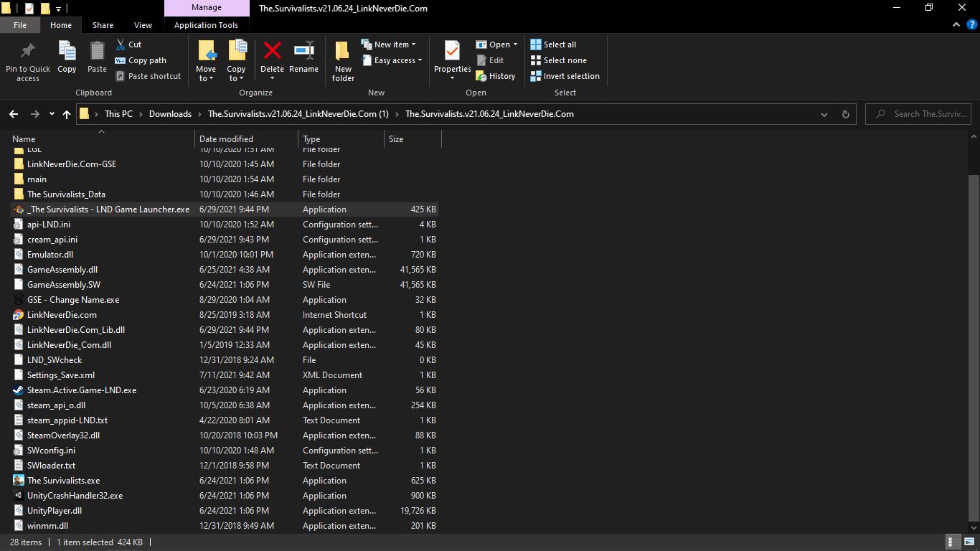980x551 pixels.
Task: Open the View ribbon tab
Action: tap(143, 25)
